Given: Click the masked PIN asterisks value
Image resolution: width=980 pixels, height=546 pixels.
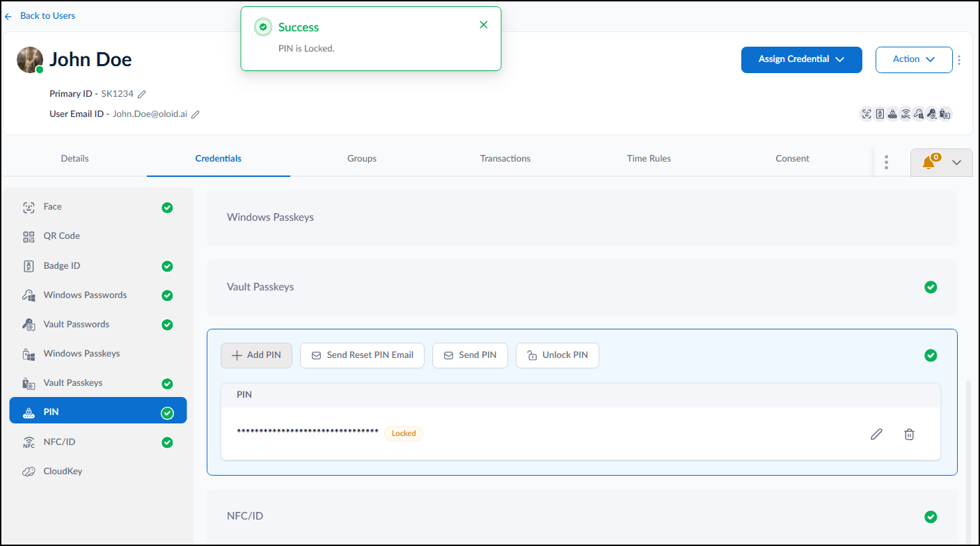Looking at the screenshot, I should coord(308,432).
